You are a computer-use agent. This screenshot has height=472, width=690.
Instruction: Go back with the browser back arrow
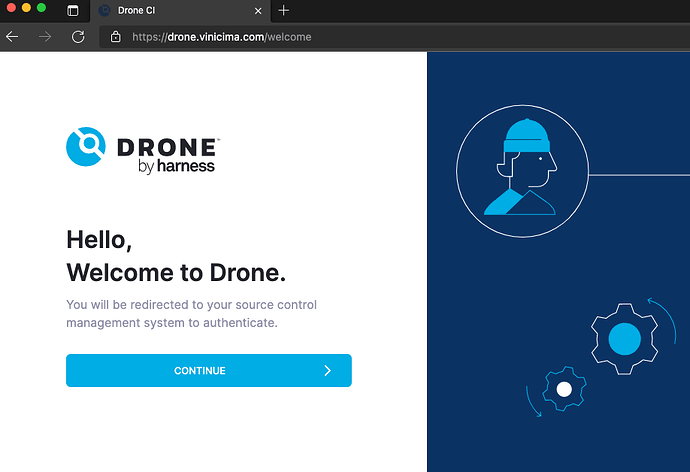(12, 36)
